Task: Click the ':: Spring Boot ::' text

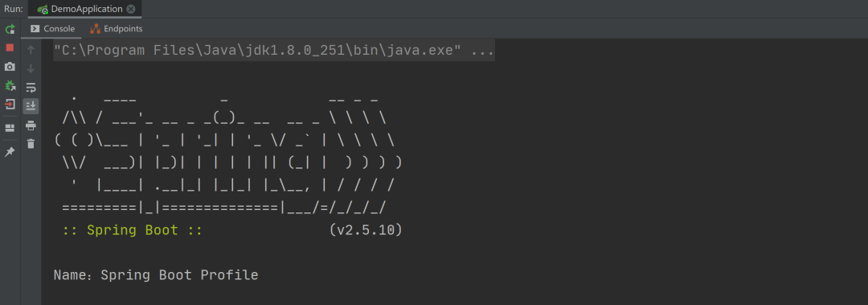Action: pos(133,230)
